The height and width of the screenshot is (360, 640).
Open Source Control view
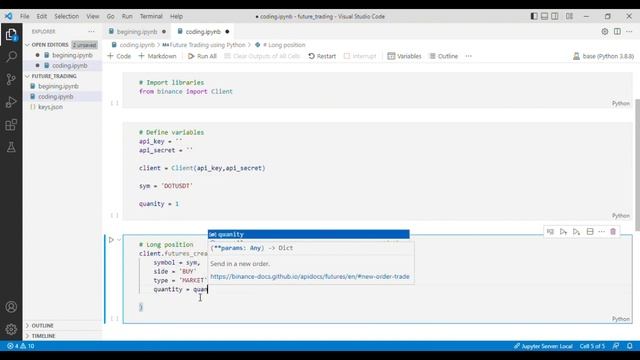coord(11,79)
